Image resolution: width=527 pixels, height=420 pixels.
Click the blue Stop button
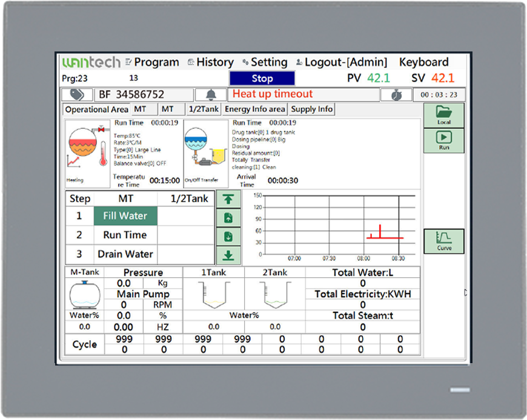click(262, 78)
